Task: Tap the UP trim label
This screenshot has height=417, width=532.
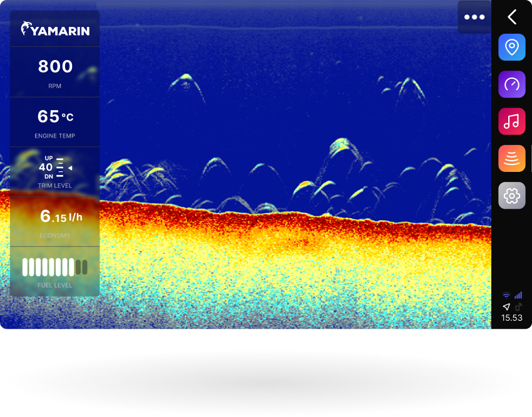Action: 49,158
